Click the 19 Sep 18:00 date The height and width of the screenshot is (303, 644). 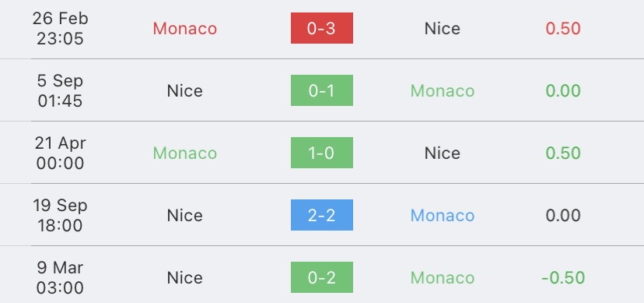pos(61,215)
